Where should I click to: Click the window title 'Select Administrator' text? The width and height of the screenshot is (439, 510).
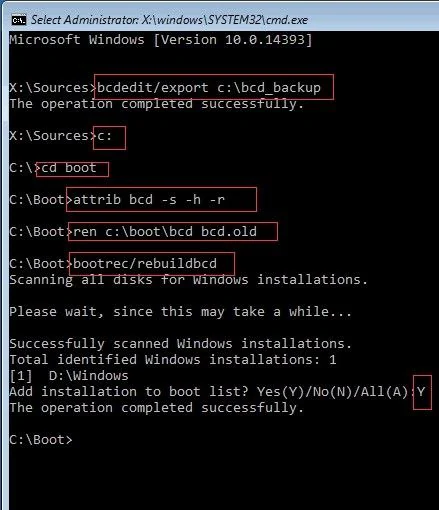tap(84, 20)
